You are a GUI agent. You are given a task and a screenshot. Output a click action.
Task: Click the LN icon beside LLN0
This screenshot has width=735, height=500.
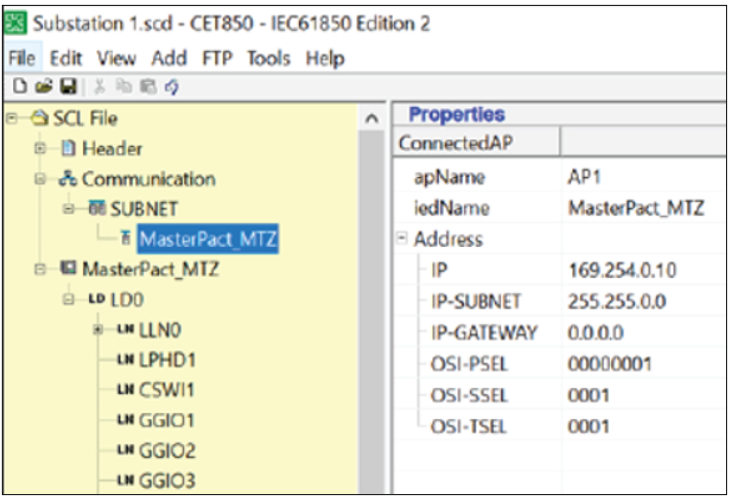[125, 329]
